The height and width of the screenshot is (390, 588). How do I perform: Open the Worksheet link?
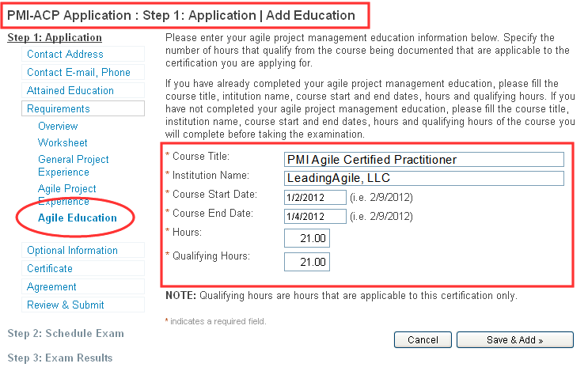[x=63, y=142]
